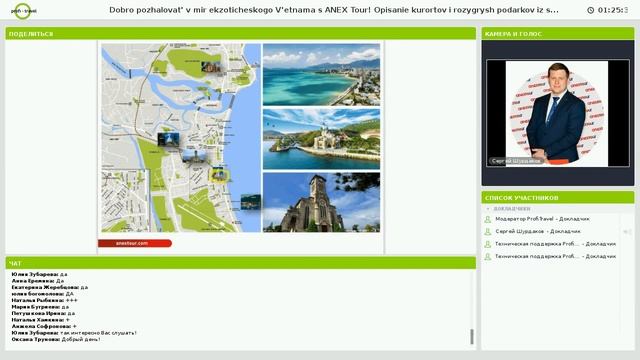
Task: Click the Сергей Шурдаков name label on the video
Action: click(x=516, y=161)
